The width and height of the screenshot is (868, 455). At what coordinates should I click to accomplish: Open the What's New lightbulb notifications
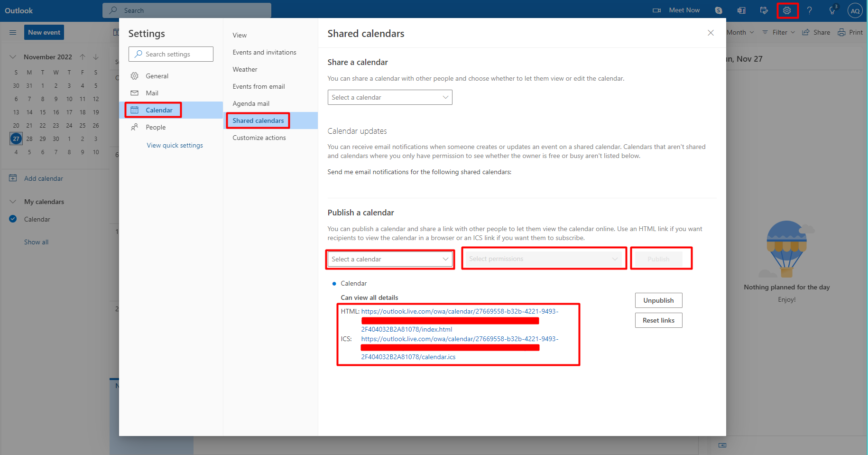point(831,10)
